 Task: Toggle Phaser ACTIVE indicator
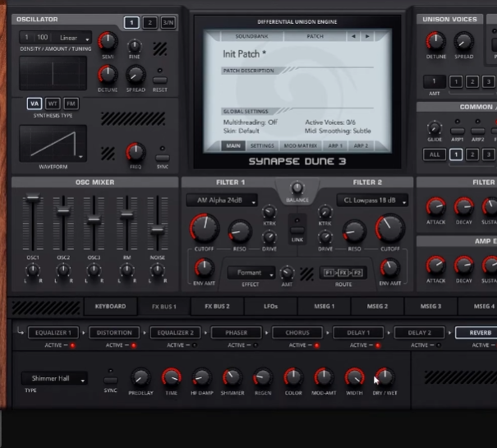point(255,345)
